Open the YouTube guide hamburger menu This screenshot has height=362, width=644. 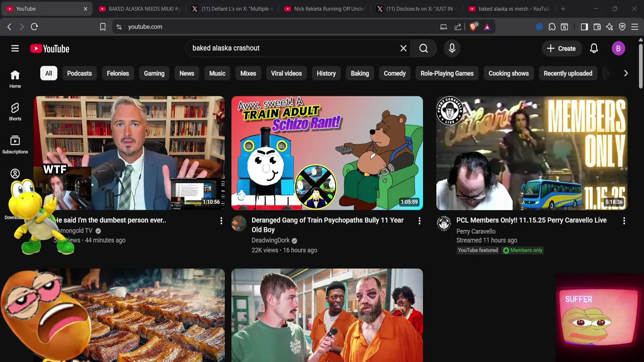[15, 48]
